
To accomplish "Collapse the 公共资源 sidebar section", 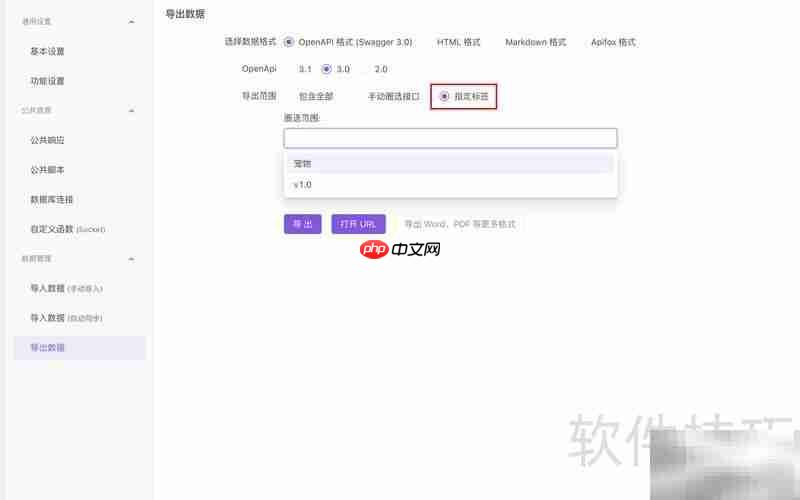I will 131,111.
